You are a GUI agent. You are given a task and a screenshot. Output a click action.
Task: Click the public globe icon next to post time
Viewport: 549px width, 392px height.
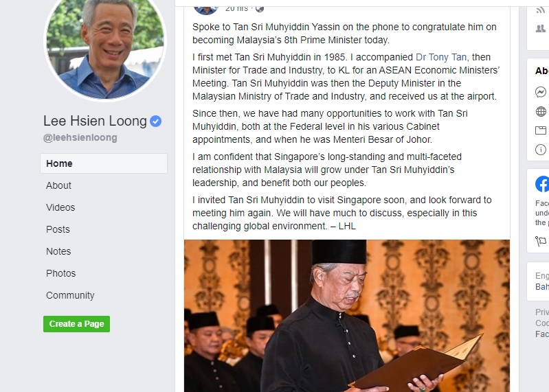coord(260,8)
